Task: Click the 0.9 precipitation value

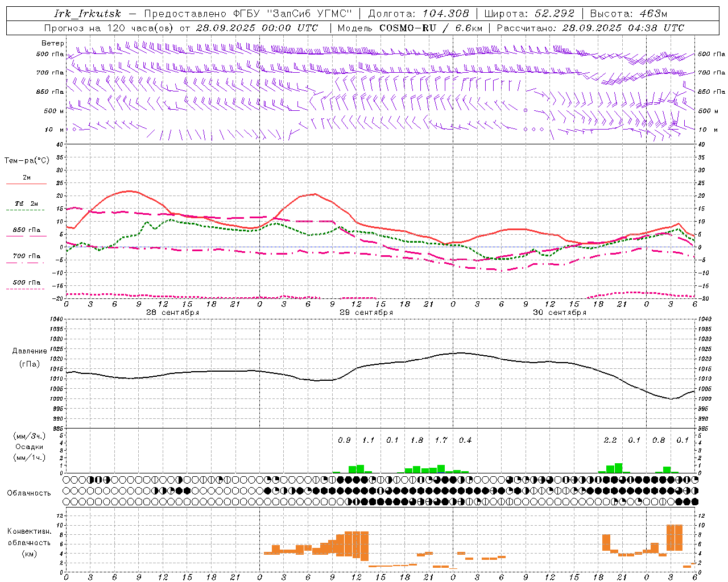Action: [x=344, y=440]
